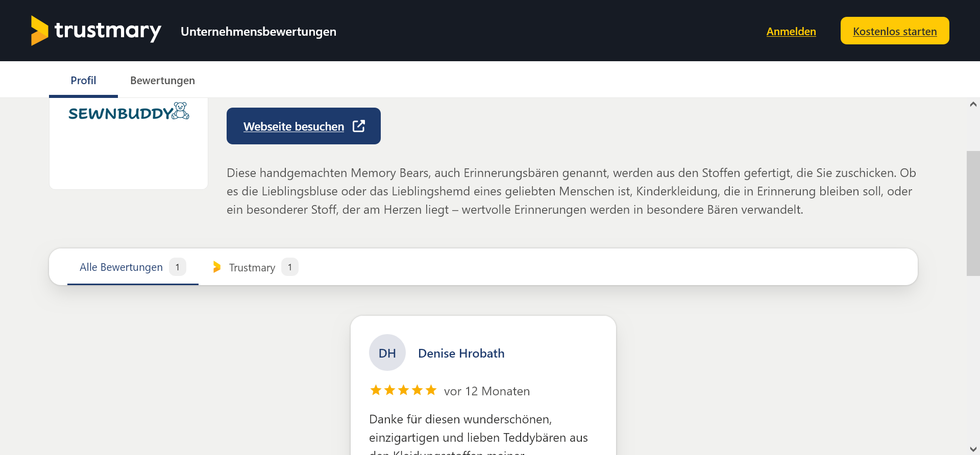Click company description paragraph text
980x455 pixels.
[572, 191]
